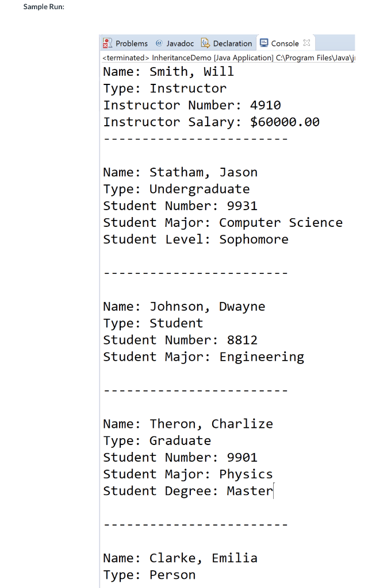The image size is (368, 588).
Task: Click the terminated InheritanceDemo status line
Action: (228, 58)
